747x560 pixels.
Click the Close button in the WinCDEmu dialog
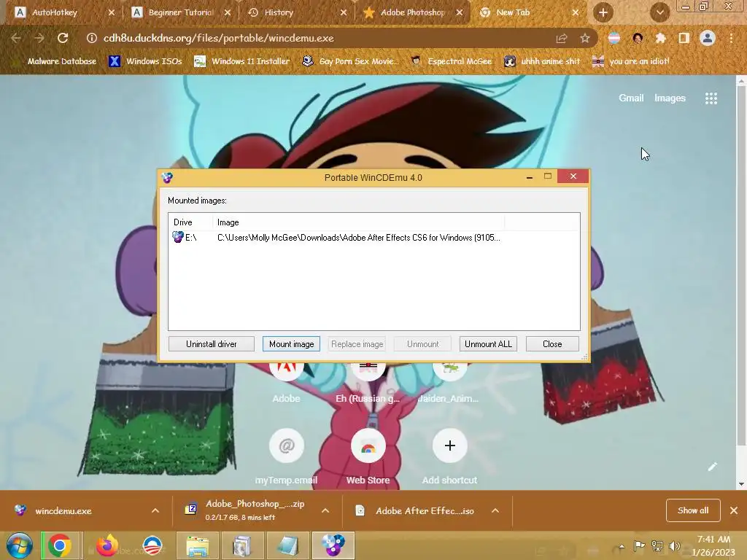552,344
